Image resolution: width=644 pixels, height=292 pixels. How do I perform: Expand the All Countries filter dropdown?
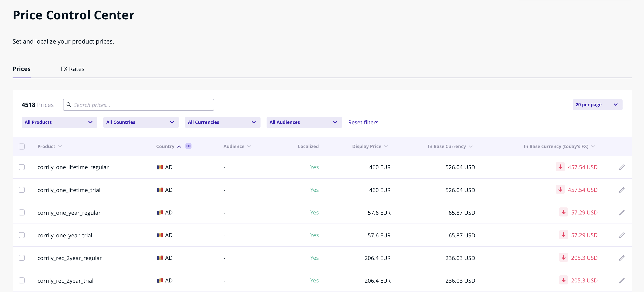(141, 122)
